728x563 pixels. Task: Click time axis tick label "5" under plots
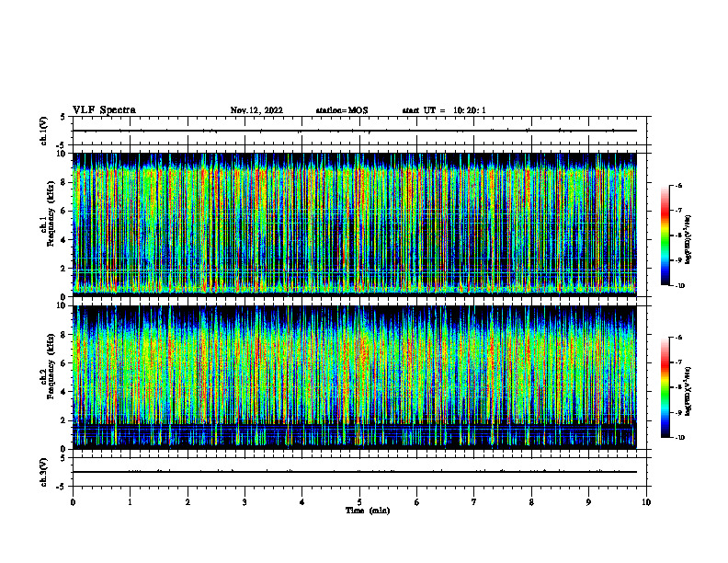(x=359, y=502)
